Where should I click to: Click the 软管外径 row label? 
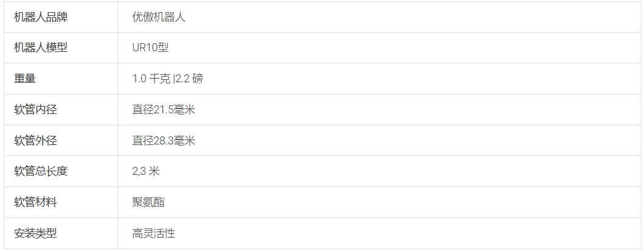(35, 141)
